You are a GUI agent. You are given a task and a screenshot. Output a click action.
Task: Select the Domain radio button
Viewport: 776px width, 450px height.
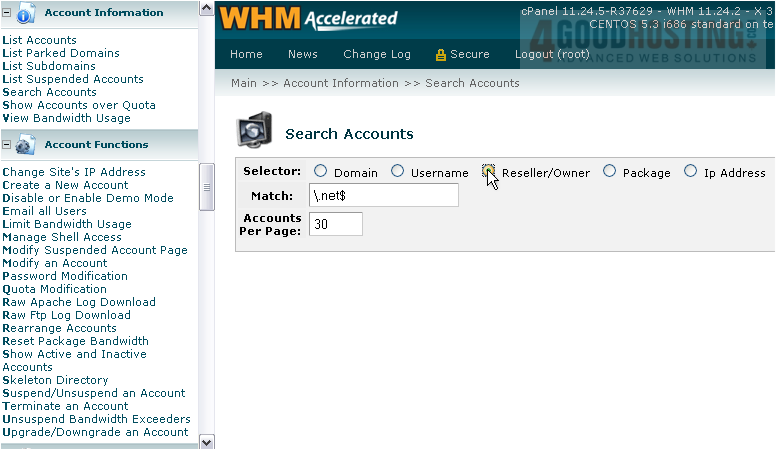click(x=321, y=172)
